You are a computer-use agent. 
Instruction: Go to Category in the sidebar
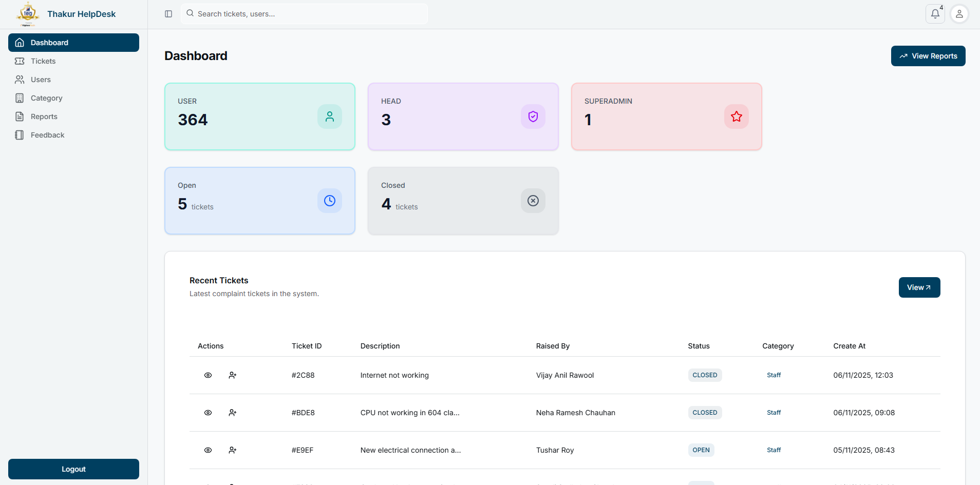point(46,98)
